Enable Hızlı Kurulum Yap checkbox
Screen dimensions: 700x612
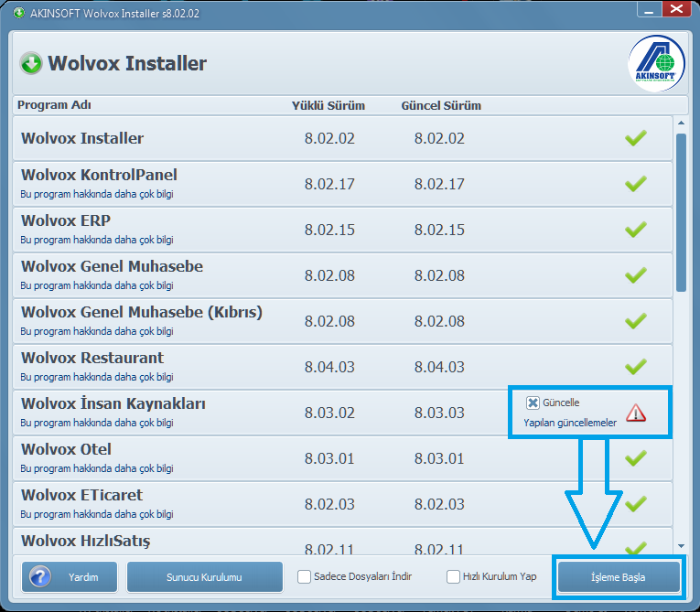click(x=453, y=576)
